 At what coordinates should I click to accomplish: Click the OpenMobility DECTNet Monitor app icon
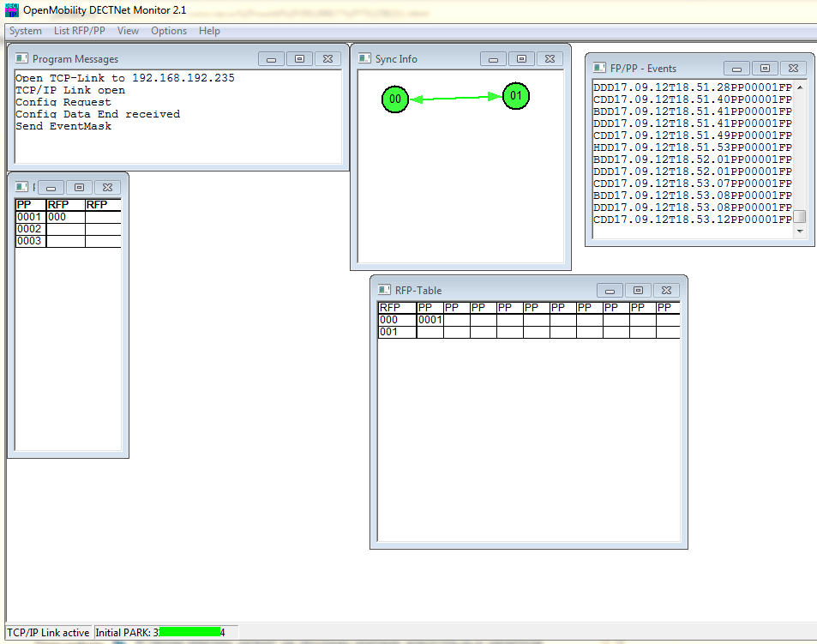pos(11,10)
